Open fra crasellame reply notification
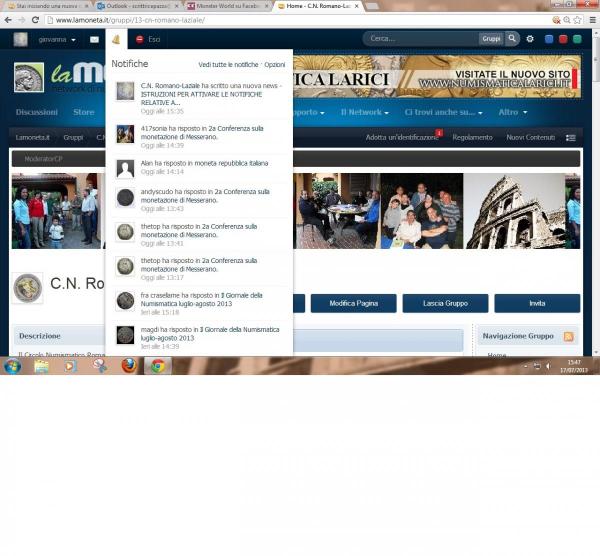This screenshot has height=556, width=600. (x=199, y=303)
